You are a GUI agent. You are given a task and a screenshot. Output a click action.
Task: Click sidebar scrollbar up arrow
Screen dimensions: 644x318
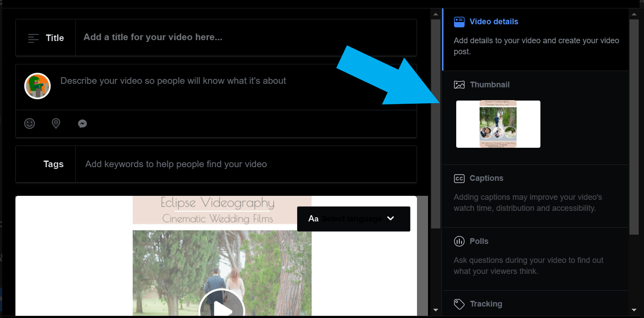point(634,15)
